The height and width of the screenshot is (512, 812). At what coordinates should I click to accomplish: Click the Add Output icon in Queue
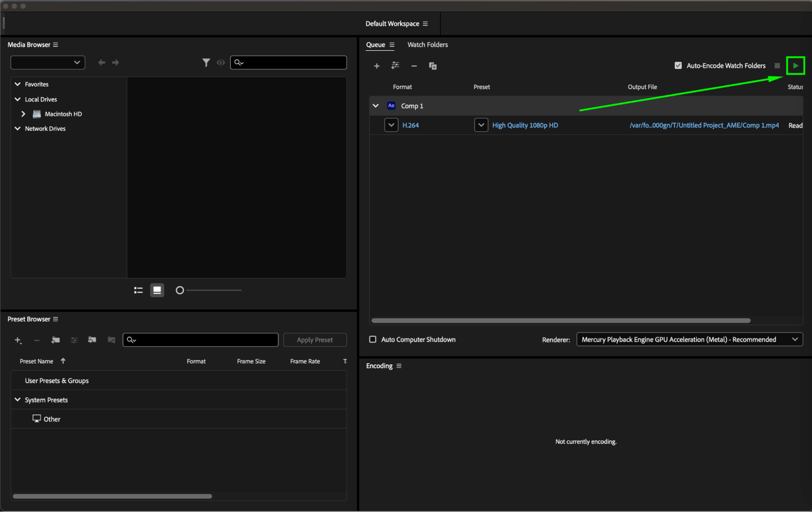click(395, 66)
